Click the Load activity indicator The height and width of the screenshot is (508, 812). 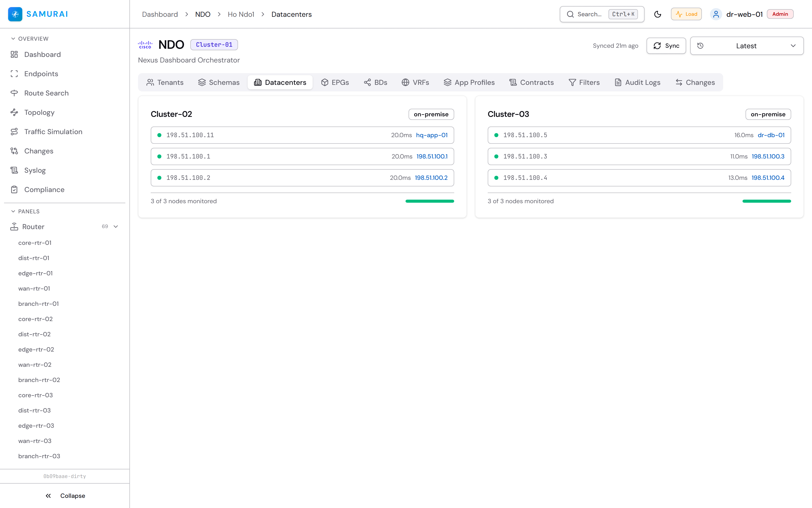[x=686, y=14]
